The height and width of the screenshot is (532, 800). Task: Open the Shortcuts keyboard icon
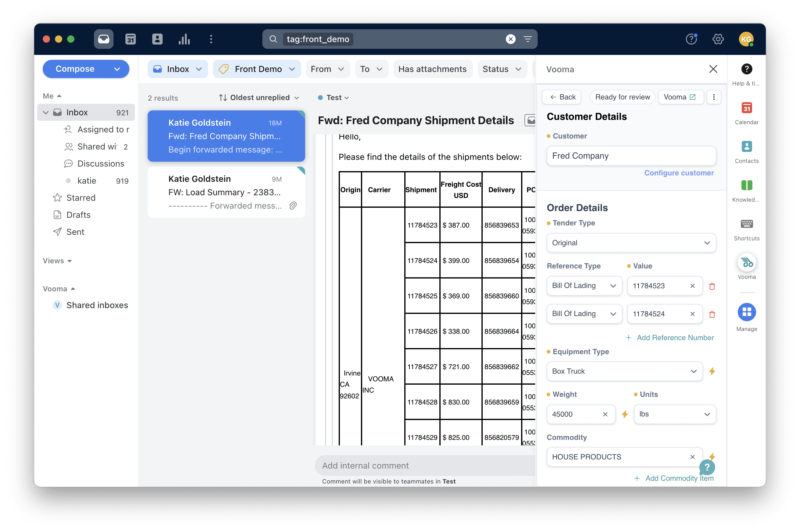coord(746,224)
